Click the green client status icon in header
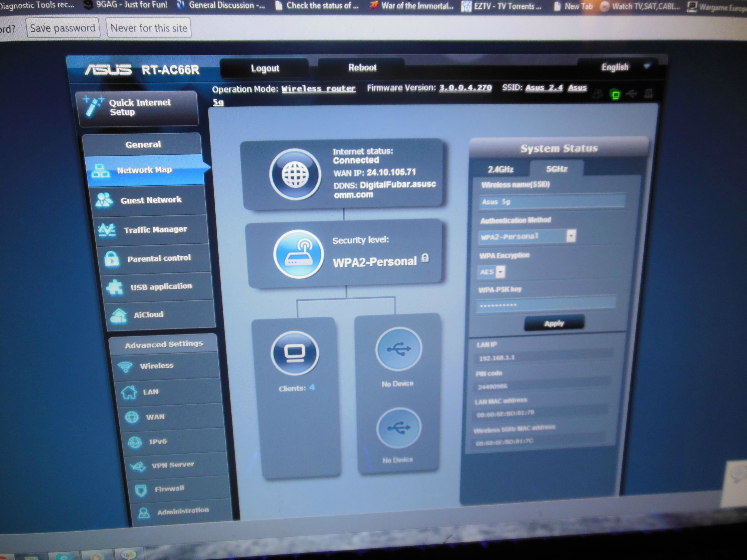 pyautogui.click(x=615, y=95)
